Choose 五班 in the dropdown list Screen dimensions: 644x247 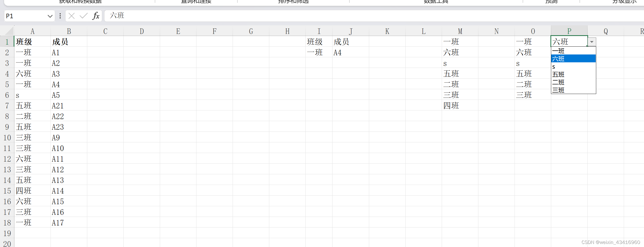pos(573,74)
